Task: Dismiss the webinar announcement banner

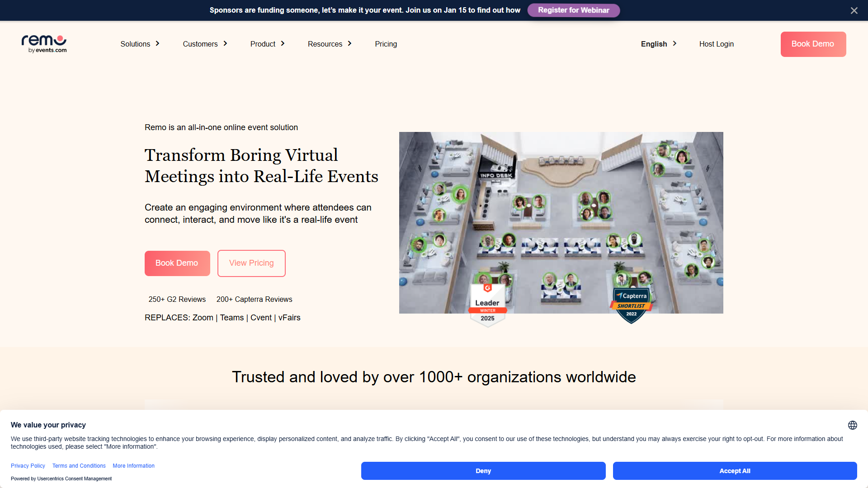Action: (x=854, y=10)
